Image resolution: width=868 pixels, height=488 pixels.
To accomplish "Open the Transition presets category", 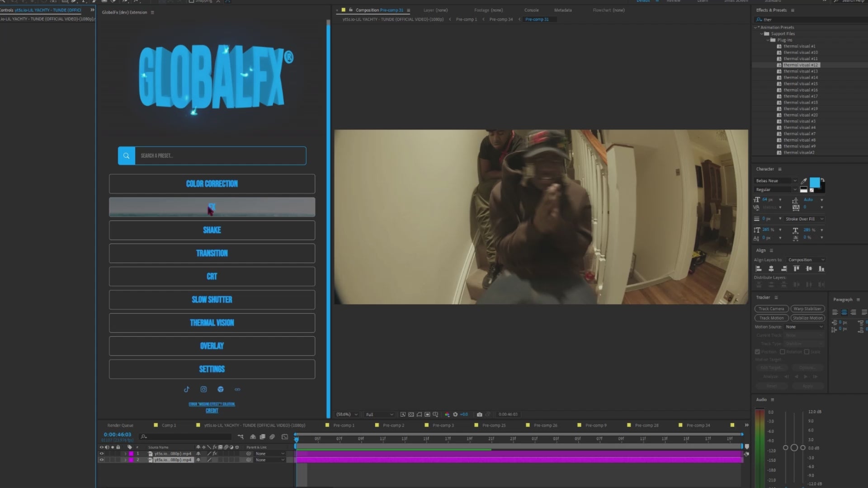I will (212, 253).
